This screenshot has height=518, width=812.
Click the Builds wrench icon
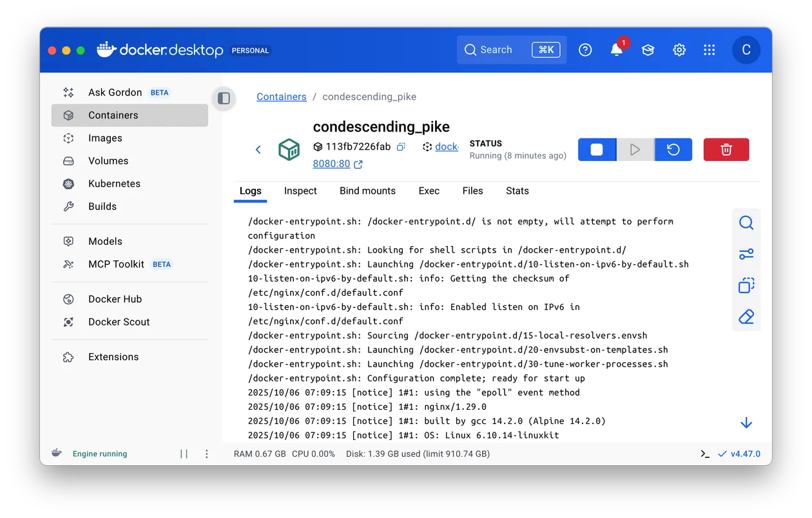point(68,206)
